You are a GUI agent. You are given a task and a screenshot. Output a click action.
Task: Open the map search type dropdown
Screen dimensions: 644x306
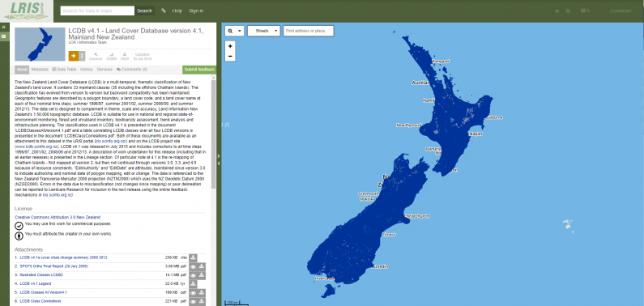(235, 31)
